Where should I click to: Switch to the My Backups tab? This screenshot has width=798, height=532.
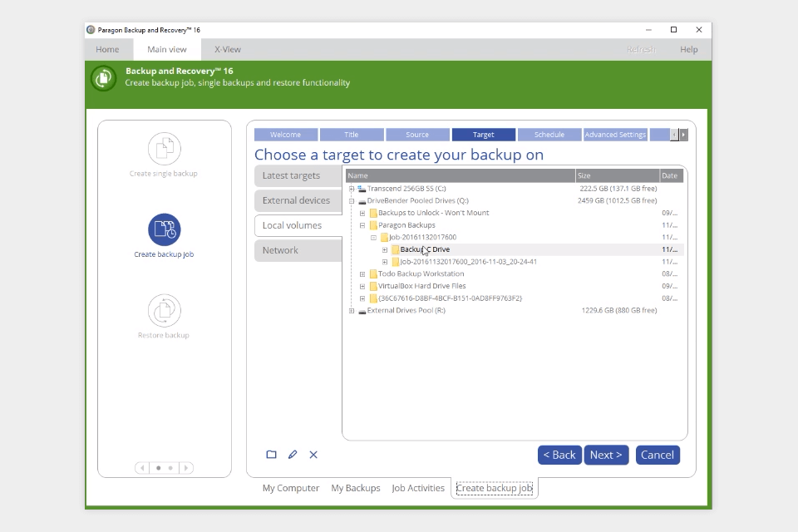[x=356, y=488]
